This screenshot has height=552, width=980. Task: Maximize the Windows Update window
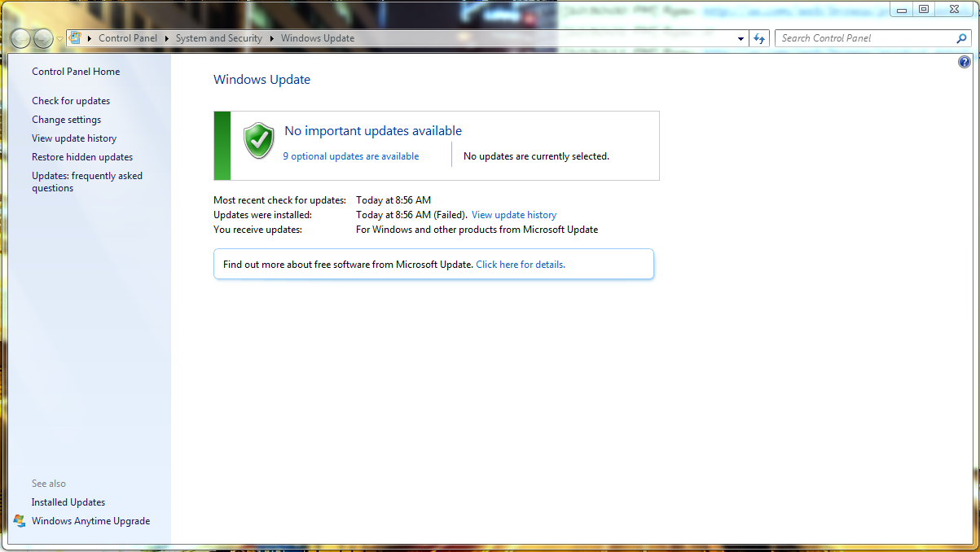point(923,9)
